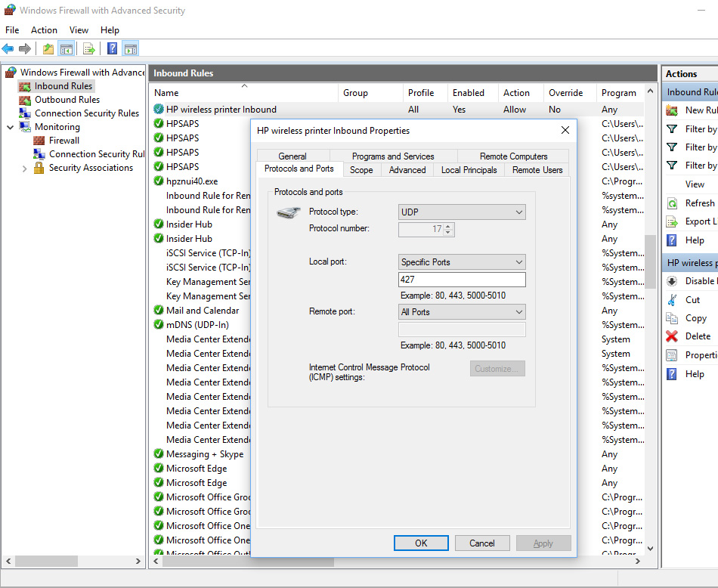Switch to the Local Principals tab
The image size is (718, 588).
pyautogui.click(x=469, y=170)
